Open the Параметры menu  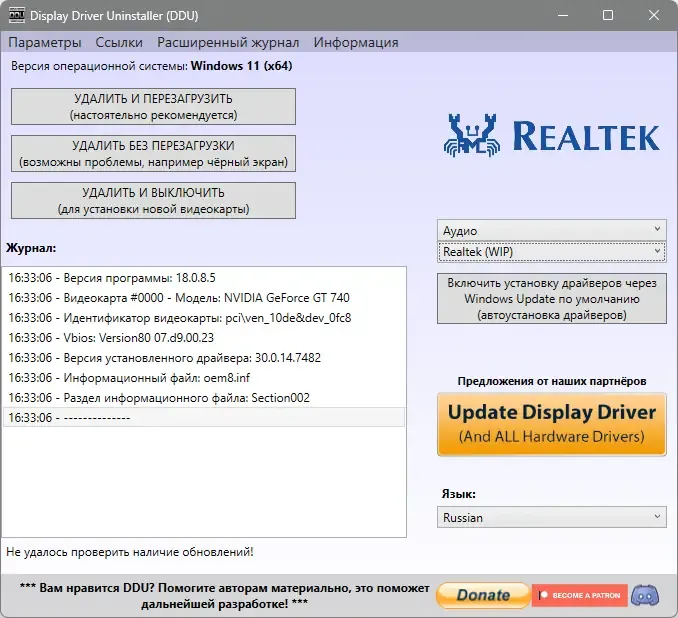(x=45, y=42)
